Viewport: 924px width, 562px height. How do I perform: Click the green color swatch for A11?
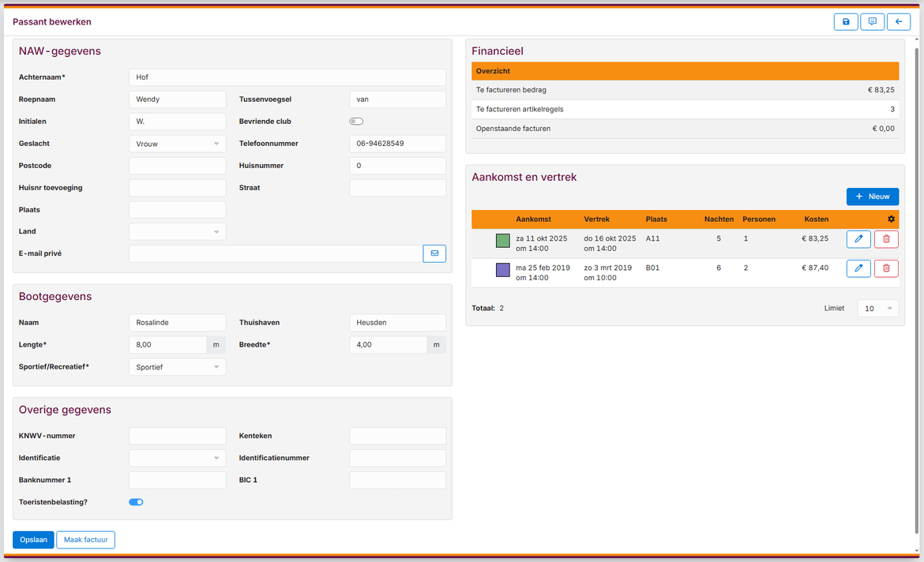click(502, 241)
